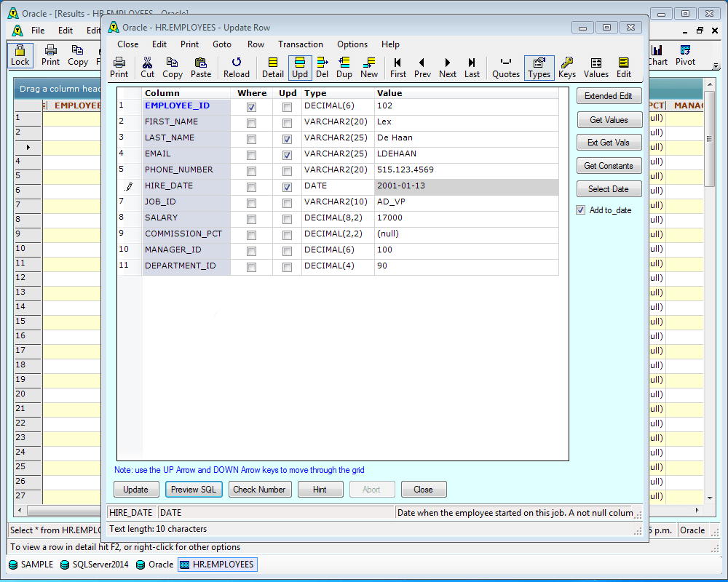Uncheck the Where box for EMPLOYEE_ID
The height and width of the screenshot is (582, 728).
point(251,107)
